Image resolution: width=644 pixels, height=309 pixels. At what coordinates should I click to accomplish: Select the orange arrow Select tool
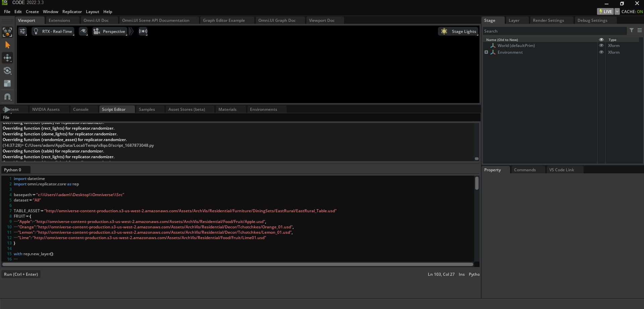7,45
